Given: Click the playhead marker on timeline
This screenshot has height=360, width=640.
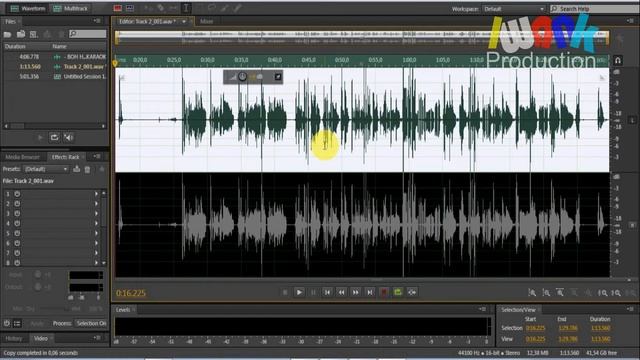Looking at the screenshot, I should click(x=115, y=63).
